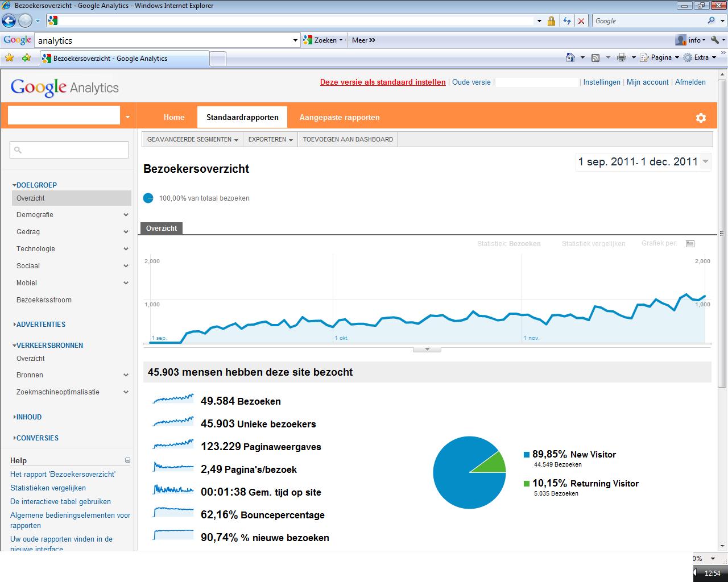The height and width of the screenshot is (582, 728).
Task: Open the account selector dropdown arrow
Action: point(127,117)
